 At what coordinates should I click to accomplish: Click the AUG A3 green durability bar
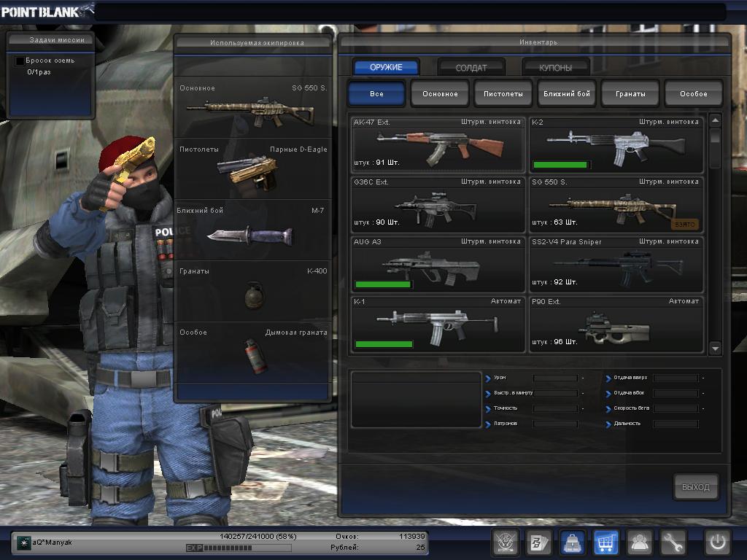(382, 284)
